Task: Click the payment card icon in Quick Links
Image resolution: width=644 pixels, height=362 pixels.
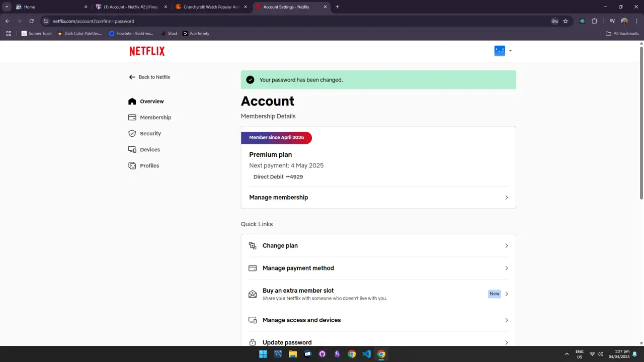Action: [253, 268]
